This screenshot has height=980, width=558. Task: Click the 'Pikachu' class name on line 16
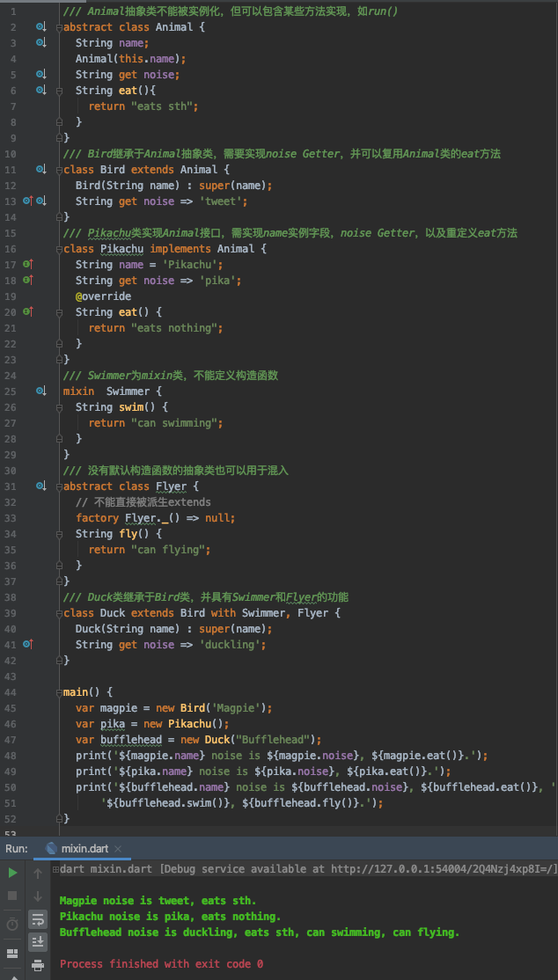pos(122,249)
